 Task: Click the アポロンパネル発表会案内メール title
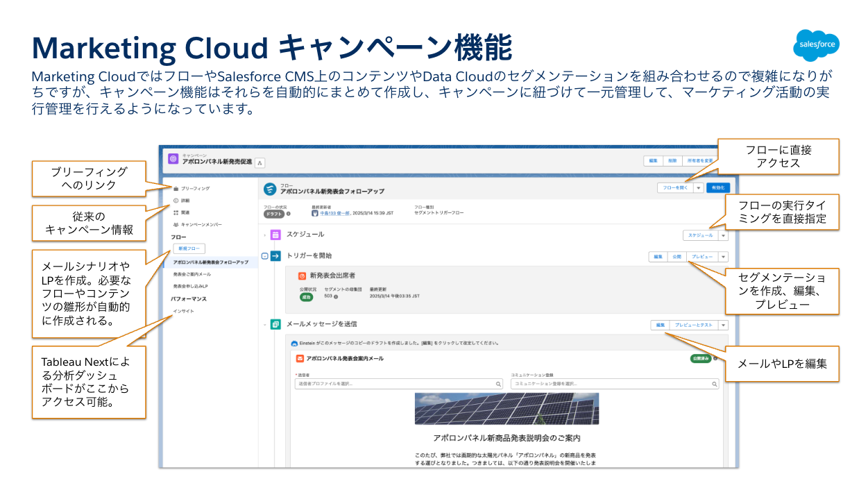(x=345, y=358)
